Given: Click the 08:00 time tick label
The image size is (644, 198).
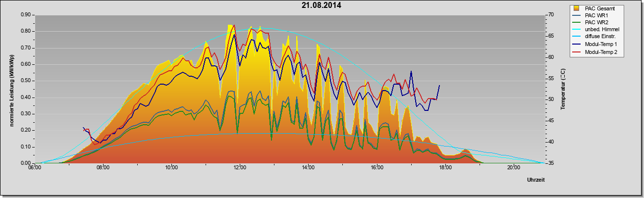Looking at the screenshot, I should pos(103,168).
